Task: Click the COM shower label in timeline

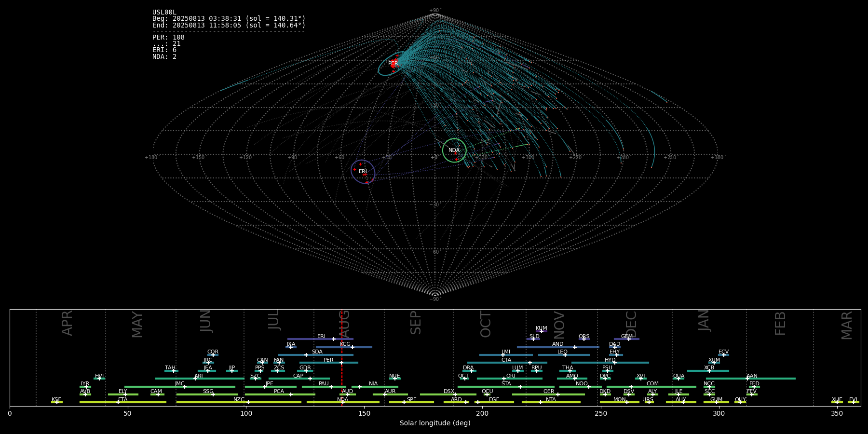Action: click(x=652, y=384)
